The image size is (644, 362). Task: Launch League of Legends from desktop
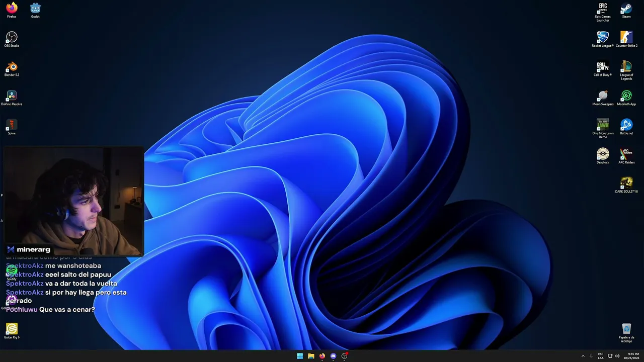pyautogui.click(x=626, y=70)
